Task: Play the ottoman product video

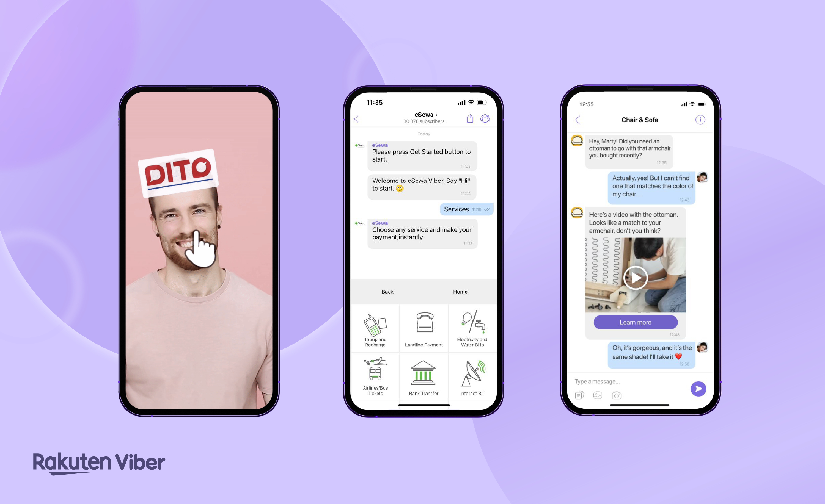Action: (x=636, y=275)
